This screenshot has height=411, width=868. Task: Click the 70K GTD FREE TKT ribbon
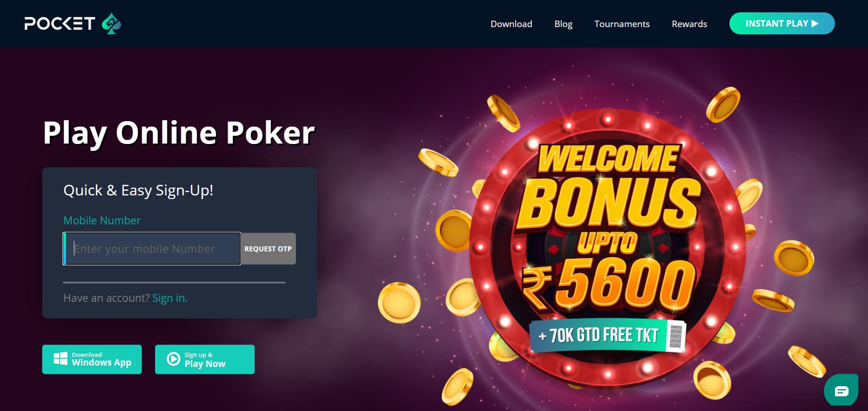[x=607, y=336]
